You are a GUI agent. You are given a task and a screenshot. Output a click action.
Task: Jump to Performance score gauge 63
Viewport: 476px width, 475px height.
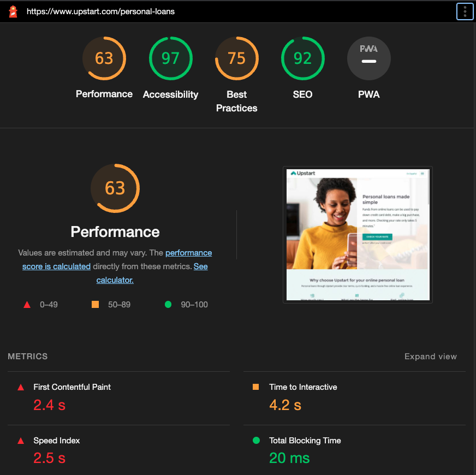[x=104, y=58]
